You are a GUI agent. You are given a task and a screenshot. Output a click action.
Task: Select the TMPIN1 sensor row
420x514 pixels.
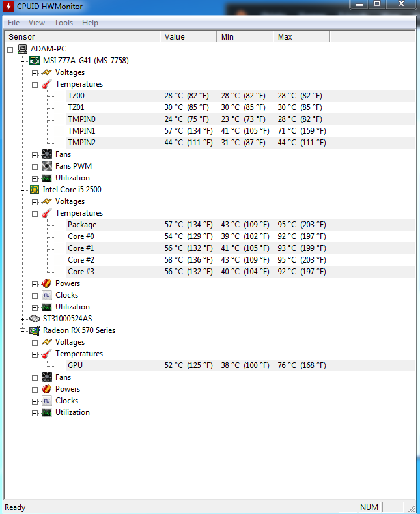click(241, 131)
